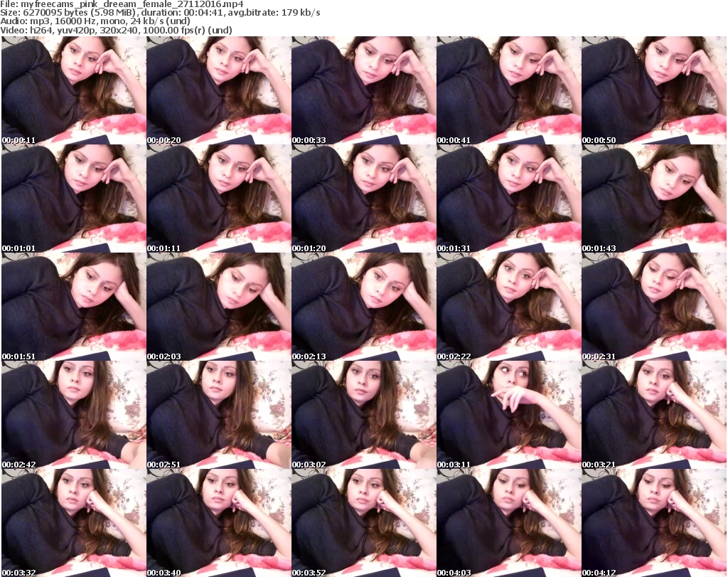Select the thumbnail at 00:02:42

(x=73, y=415)
